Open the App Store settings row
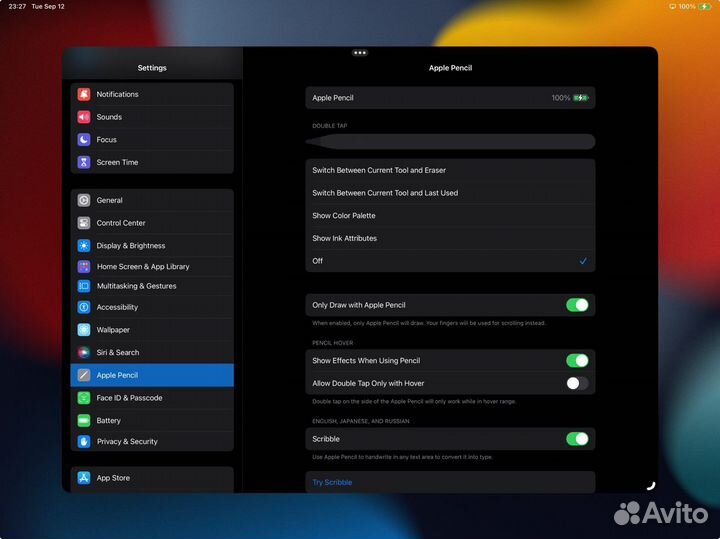The width and height of the screenshot is (720, 539). point(152,478)
